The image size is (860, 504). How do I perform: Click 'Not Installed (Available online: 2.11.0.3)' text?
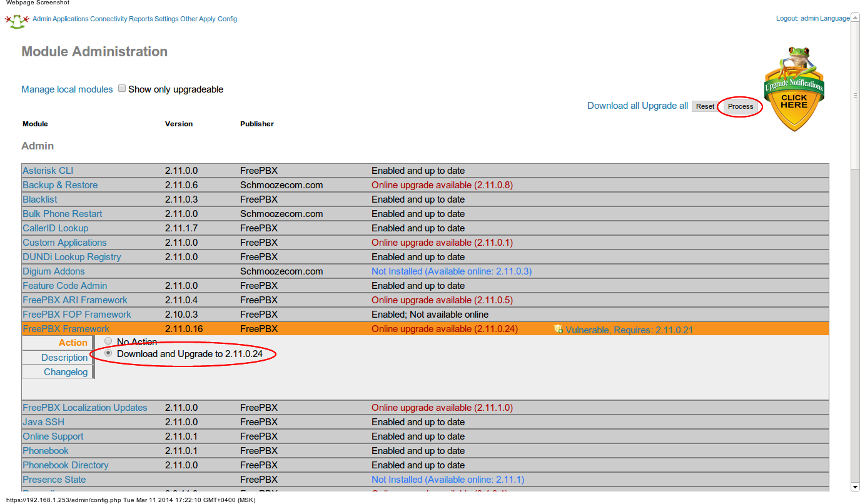click(x=452, y=271)
